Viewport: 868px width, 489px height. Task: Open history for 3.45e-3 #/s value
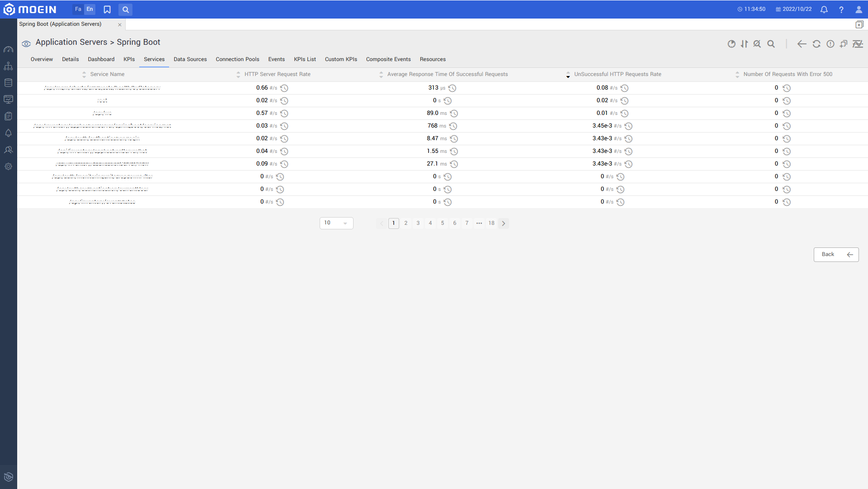click(x=628, y=126)
